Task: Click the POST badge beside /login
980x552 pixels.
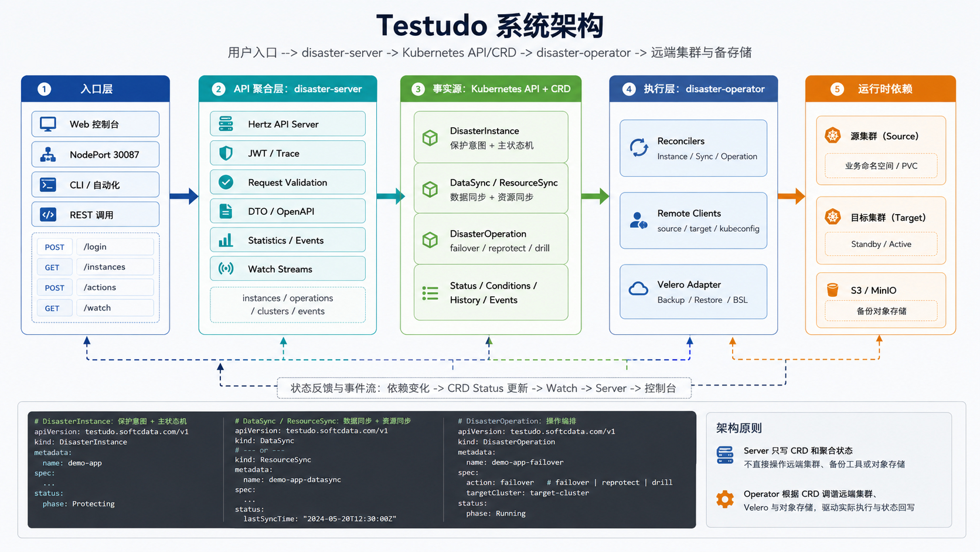Action: pyautogui.click(x=55, y=247)
